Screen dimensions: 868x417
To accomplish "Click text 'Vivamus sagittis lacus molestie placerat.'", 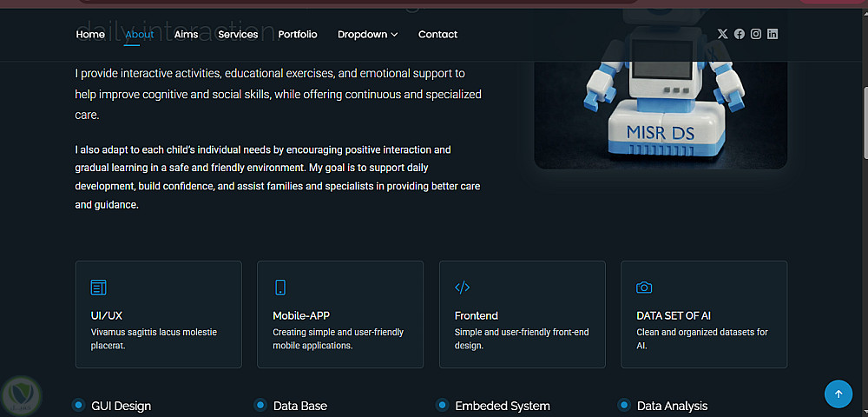I will coord(154,339).
